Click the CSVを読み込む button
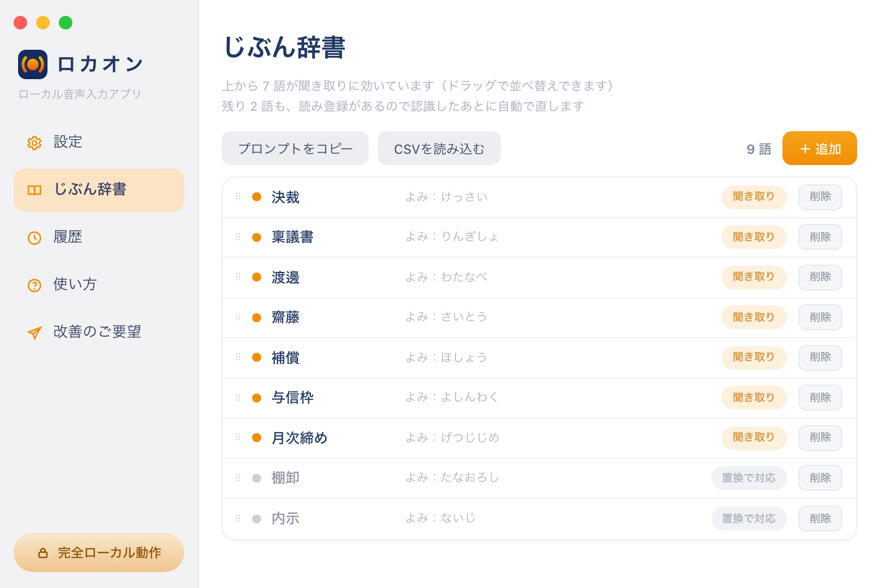The image size is (882, 588). [x=439, y=148]
